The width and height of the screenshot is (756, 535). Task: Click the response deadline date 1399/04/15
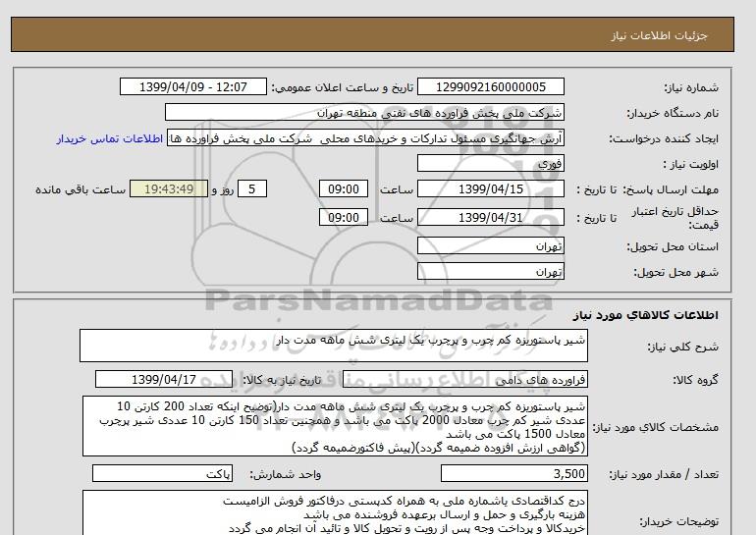click(x=490, y=188)
